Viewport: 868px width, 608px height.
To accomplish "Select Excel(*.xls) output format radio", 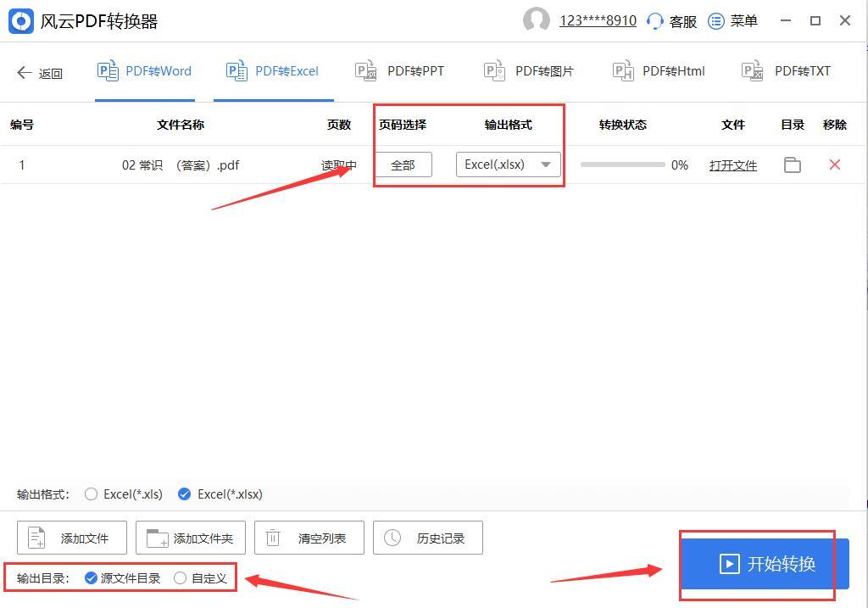I will (91, 494).
